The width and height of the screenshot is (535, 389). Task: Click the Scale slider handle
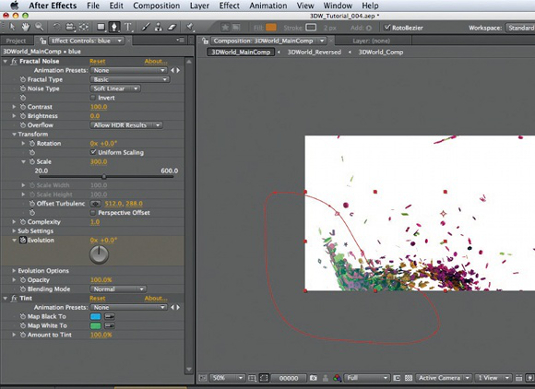pos(104,177)
